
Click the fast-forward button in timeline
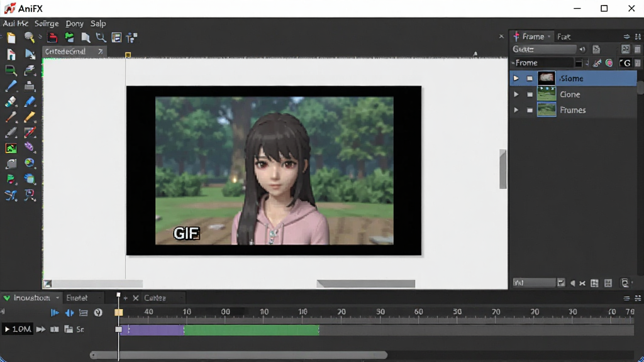tap(41, 329)
